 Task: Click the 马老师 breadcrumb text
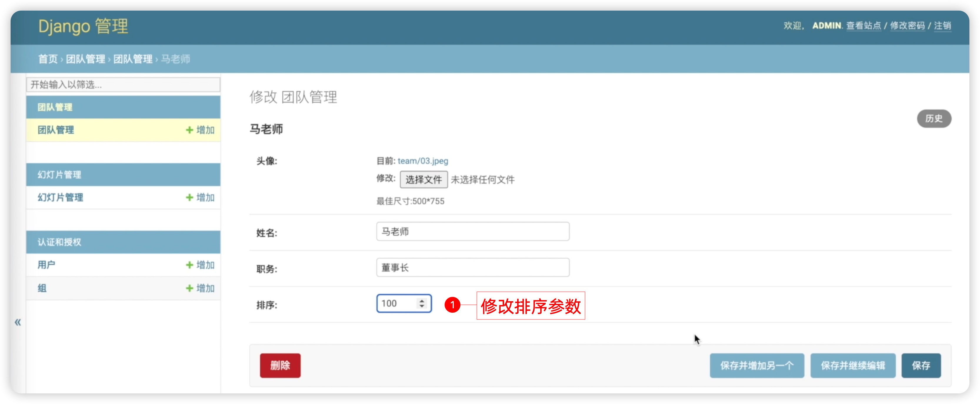(x=175, y=59)
